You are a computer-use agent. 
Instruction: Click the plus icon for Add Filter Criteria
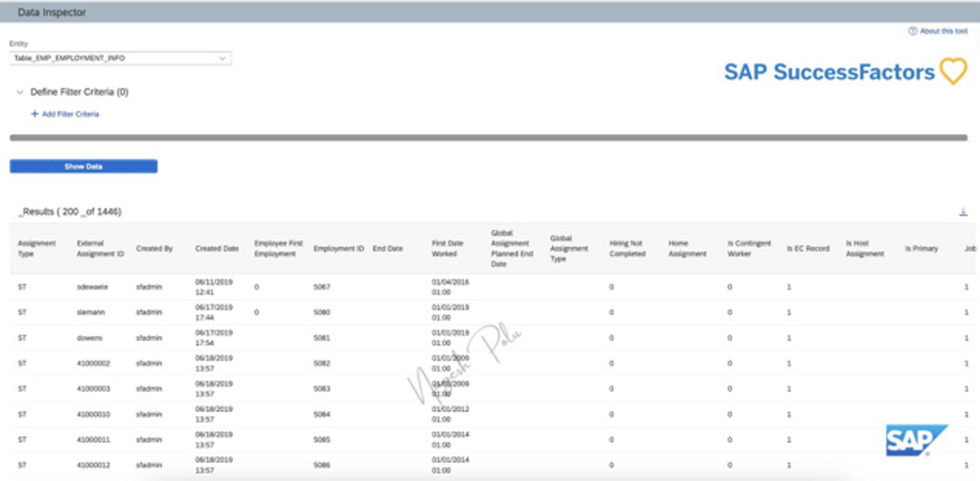34,114
